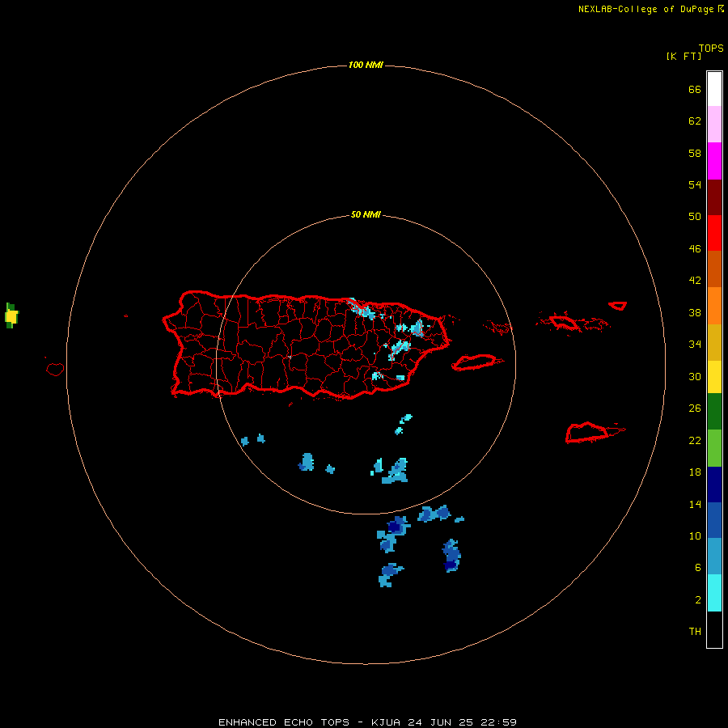Click the legend value 54
Image resolution: width=728 pixels, height=728 pixels.
695,184
